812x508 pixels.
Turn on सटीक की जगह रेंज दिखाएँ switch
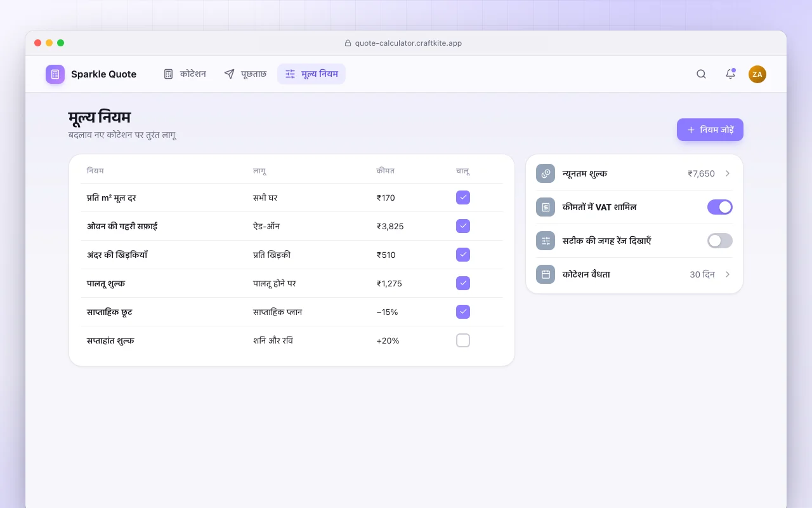(x=720, y=241)
